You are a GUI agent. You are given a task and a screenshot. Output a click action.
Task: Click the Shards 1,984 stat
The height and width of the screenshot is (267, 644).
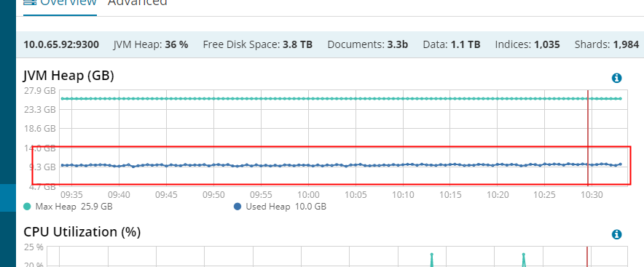pos(607,44)
